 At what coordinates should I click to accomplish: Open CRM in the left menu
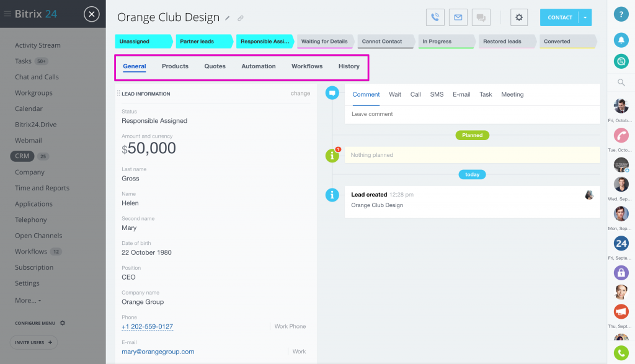(22, 156)
